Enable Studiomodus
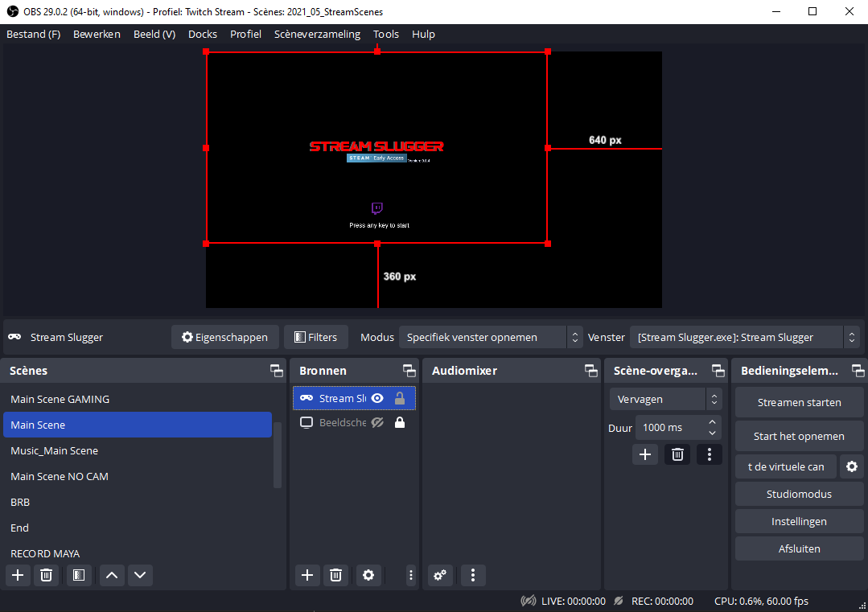The image size is (868, 612). coord(800,494)
